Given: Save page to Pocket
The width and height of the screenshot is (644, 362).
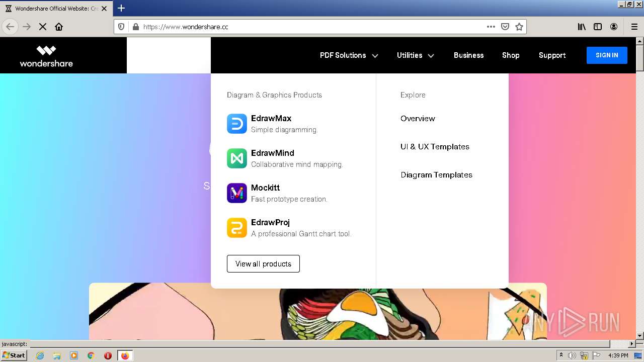Looking at the screenshot, I should tap(505, 27).
